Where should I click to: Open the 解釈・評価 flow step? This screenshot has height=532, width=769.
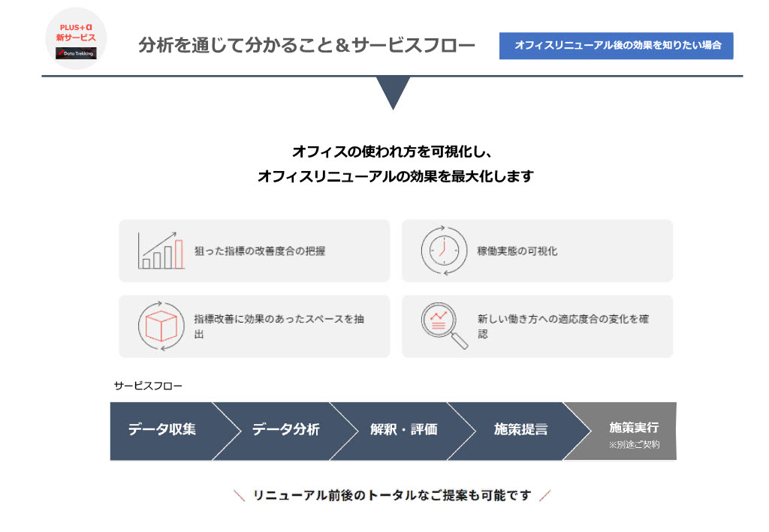click(x=403, y=430)
